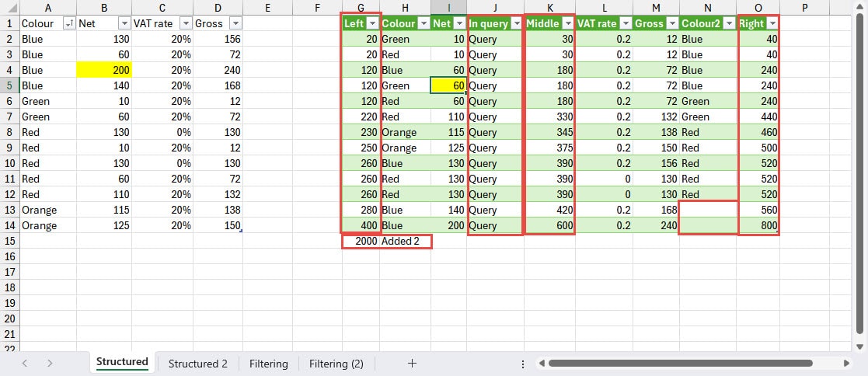This screenshot has height=376, width=868.
Task: Select cell with 600 in Middle column
Action: [549, 225]
